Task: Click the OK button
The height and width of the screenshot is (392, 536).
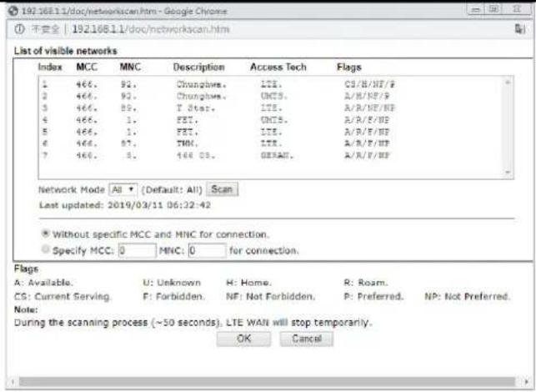Action: [243, 339]
